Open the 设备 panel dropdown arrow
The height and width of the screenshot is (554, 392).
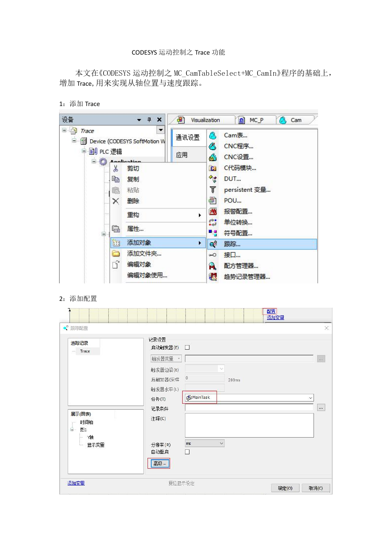139,120
